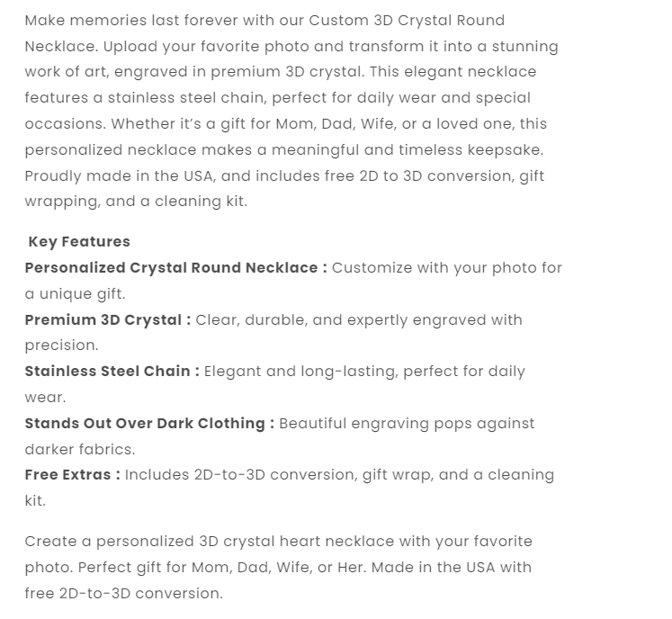Click the "Premium 3D Crystal :" bold label
The width and height of the screenshot is (672, 619).
pyautogui.click(x=108, y=319)
